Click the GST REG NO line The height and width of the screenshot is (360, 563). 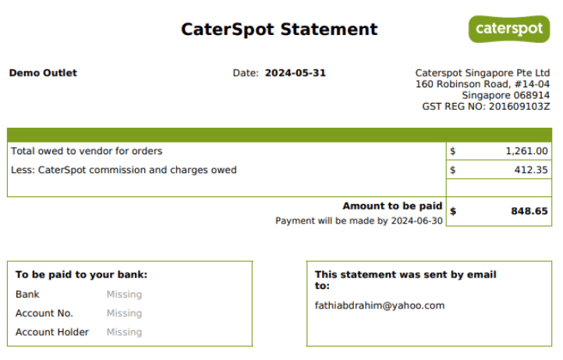(x=486, y=107)
